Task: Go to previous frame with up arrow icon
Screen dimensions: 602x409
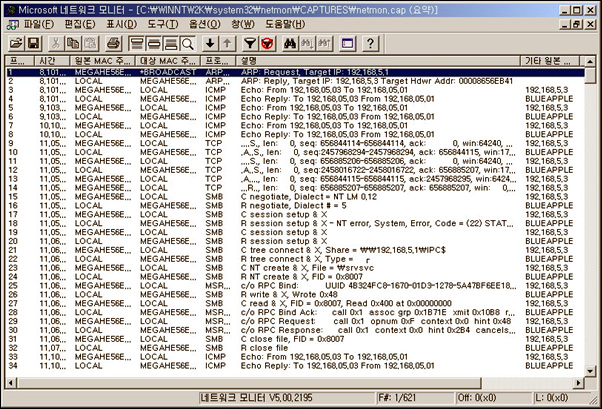Action: click(x=227, y=43)
